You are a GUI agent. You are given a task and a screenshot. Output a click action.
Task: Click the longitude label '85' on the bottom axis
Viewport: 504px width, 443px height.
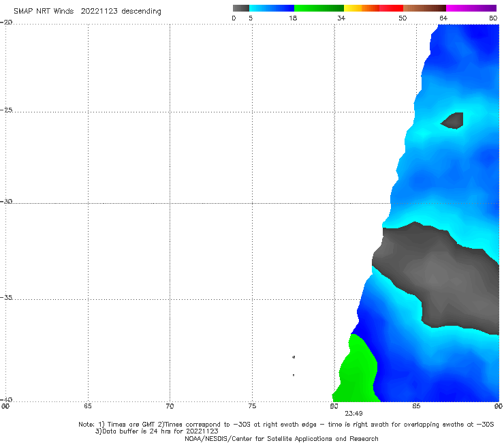tap(416, 406)
